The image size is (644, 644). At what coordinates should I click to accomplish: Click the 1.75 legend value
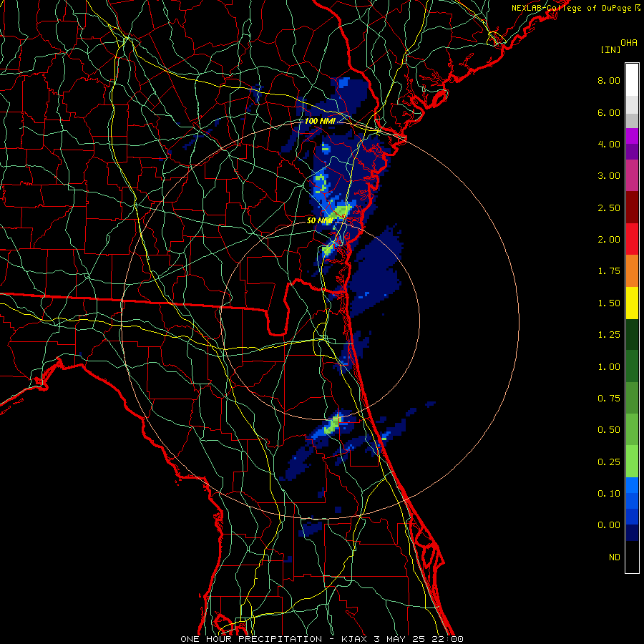pos(609,271)
